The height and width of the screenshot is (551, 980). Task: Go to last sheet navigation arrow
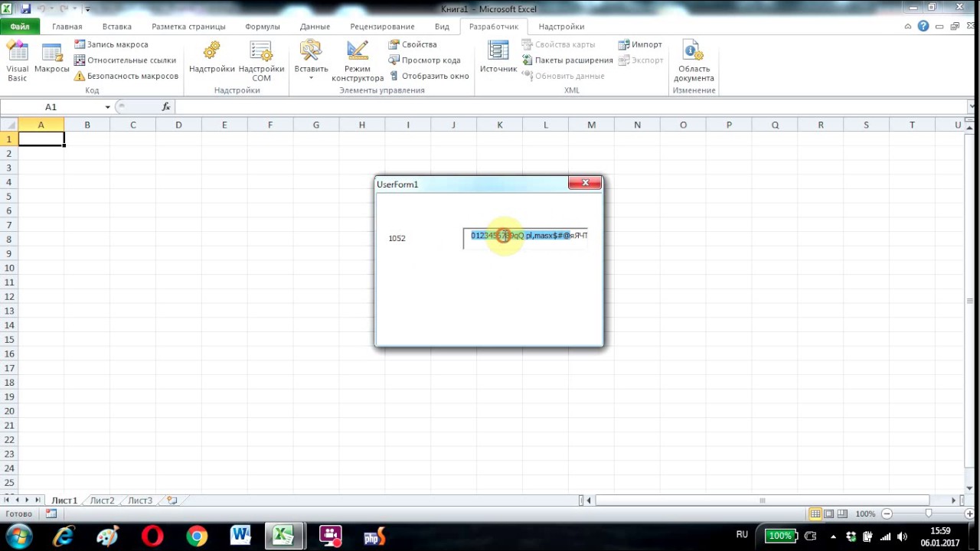pos(38,500)
